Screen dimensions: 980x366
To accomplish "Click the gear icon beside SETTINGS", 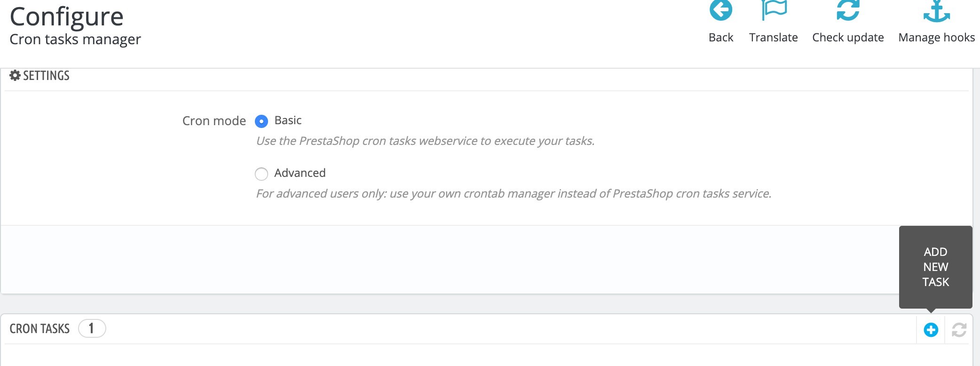I will [15, 75].
